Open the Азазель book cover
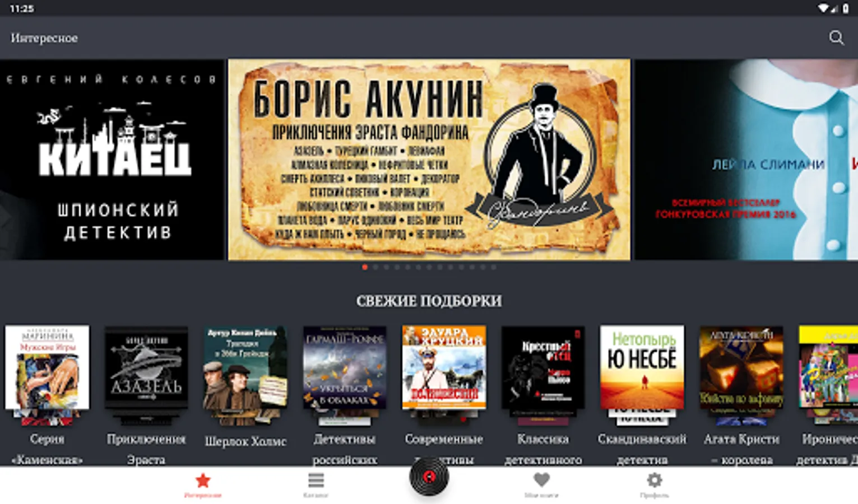 [146, 367]
